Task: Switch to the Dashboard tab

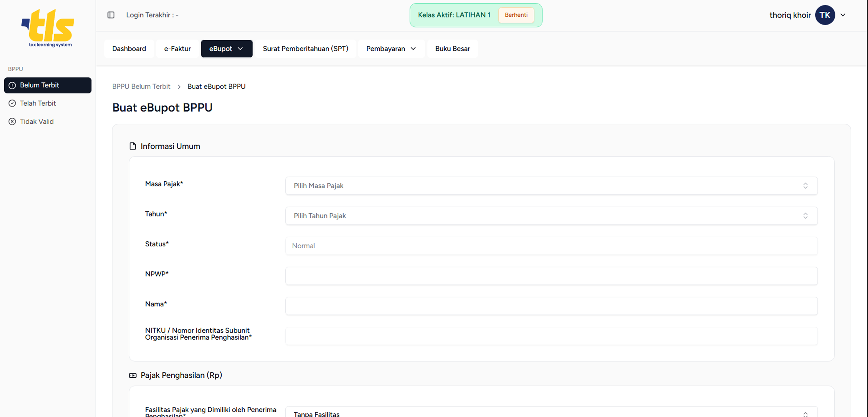Action: pyautogui.click(x=129, y=48)
